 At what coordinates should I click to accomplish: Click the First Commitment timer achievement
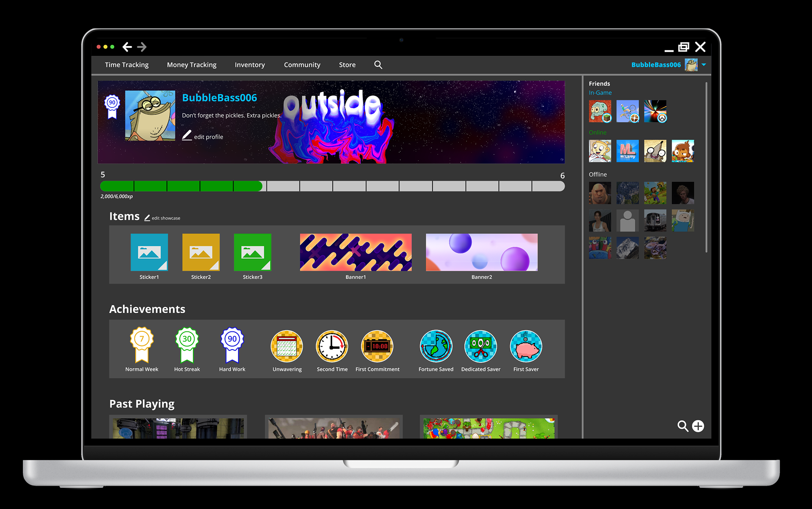pyautogui.click(x=377, y=346)
